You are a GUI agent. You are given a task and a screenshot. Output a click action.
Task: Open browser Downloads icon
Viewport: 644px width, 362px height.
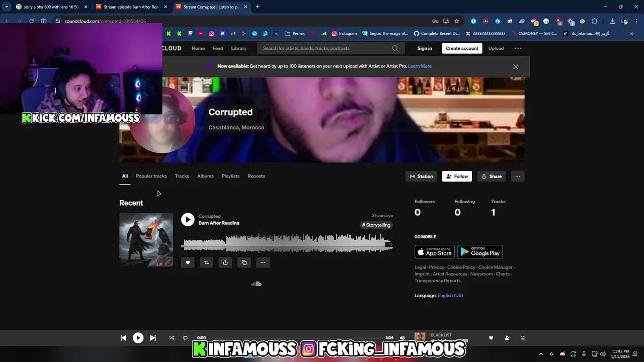point(612,21)
